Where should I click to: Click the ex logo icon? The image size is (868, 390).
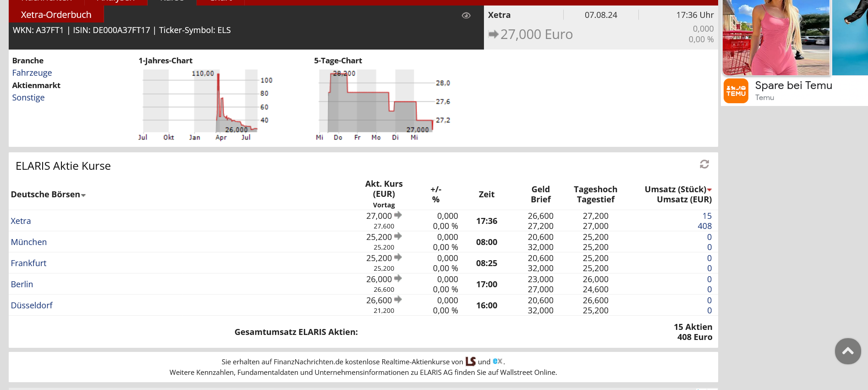tap(497, 361)
